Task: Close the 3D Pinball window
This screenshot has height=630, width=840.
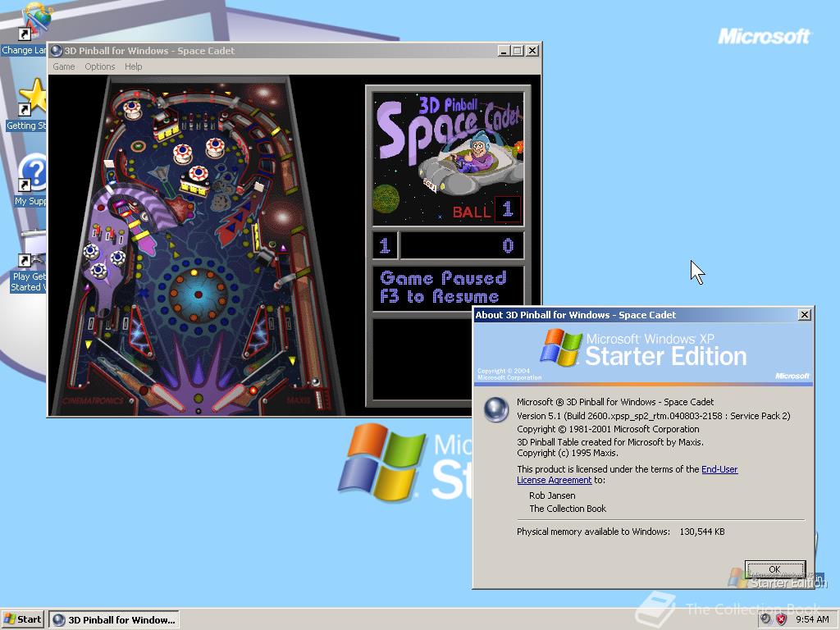Action: click(532, 50)
